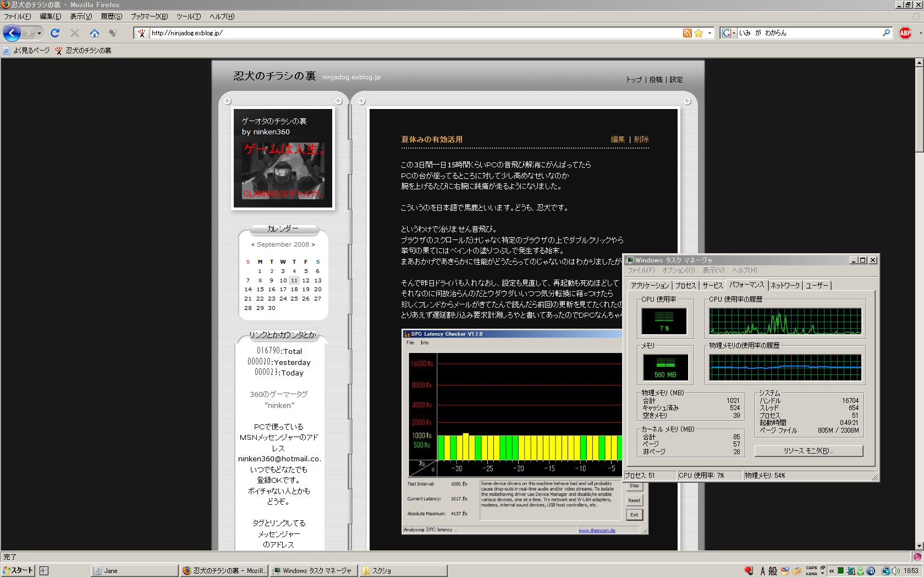Viewport: 924px width, 578px height.
Task: Switch to the Jane taskbar button
Action: tap(134, 571)
